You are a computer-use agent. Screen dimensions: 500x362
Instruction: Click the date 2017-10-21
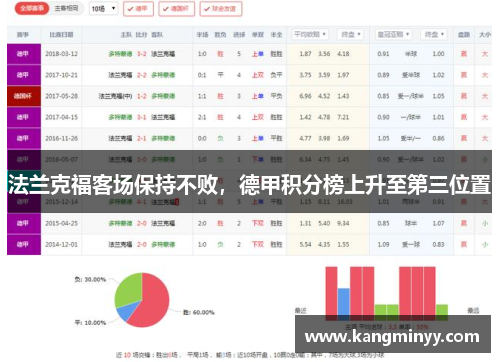pos(61,75)
